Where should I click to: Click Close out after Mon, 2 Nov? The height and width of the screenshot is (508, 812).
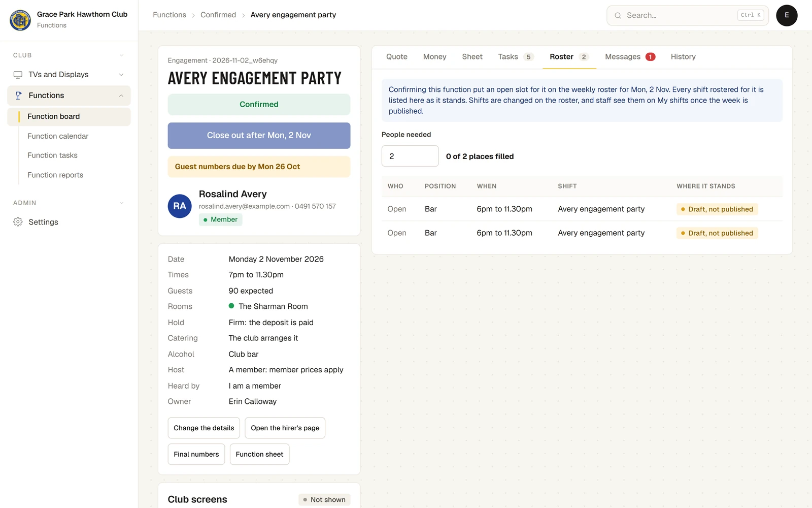pos(259,136)
